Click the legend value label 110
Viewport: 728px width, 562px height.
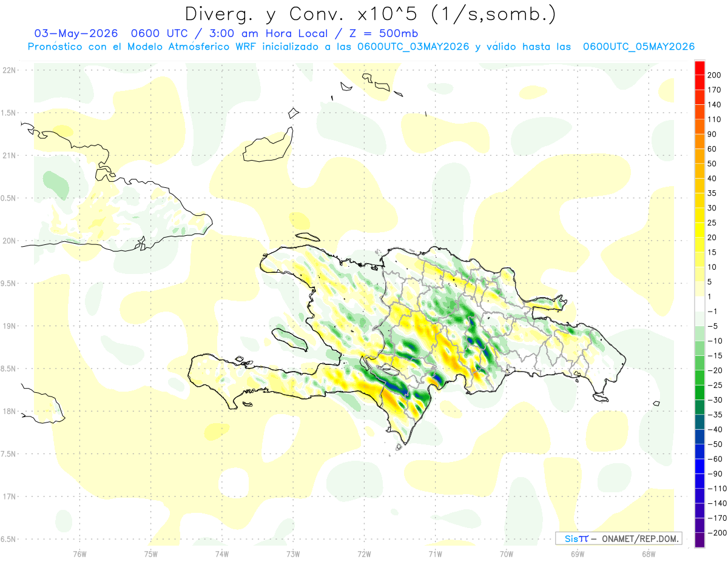(x=715, y=119)
